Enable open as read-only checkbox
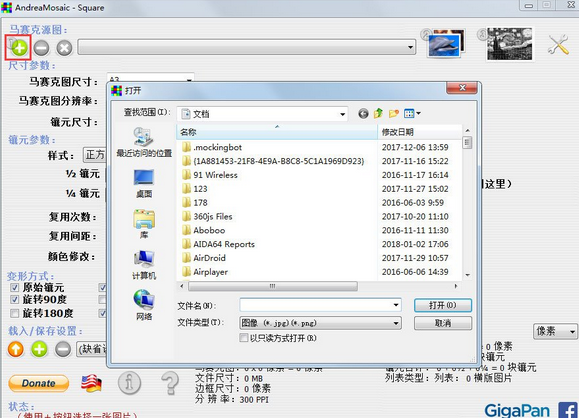This screenshot has height=418, width=579. point(244,338)
